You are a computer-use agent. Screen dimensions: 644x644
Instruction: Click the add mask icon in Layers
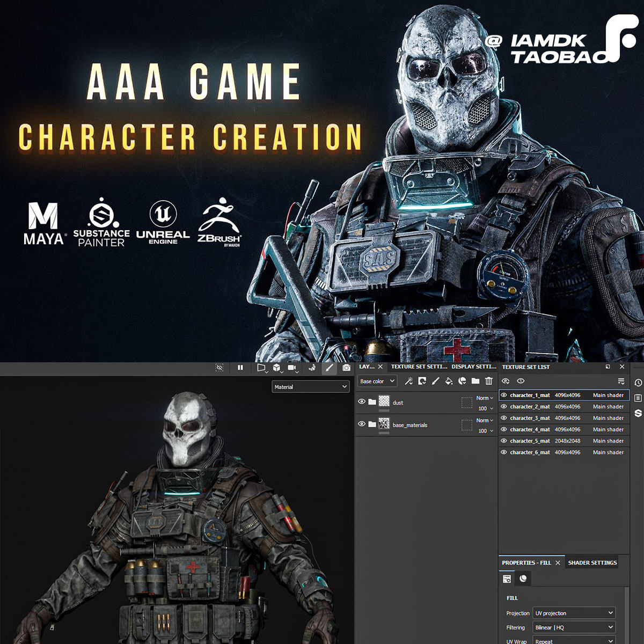tap(422, 381)
